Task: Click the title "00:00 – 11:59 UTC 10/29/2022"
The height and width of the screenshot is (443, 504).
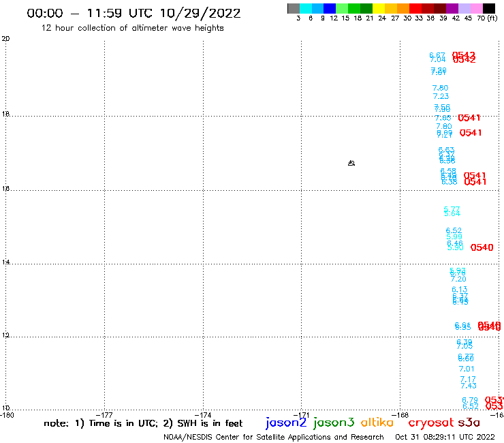Action: (x=133, y=14)
